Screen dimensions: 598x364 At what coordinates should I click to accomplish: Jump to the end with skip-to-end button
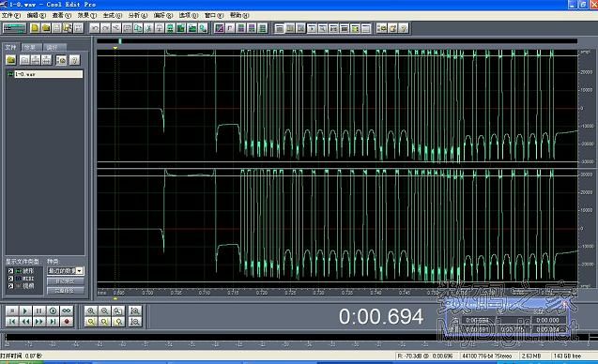tap(53, 322)
